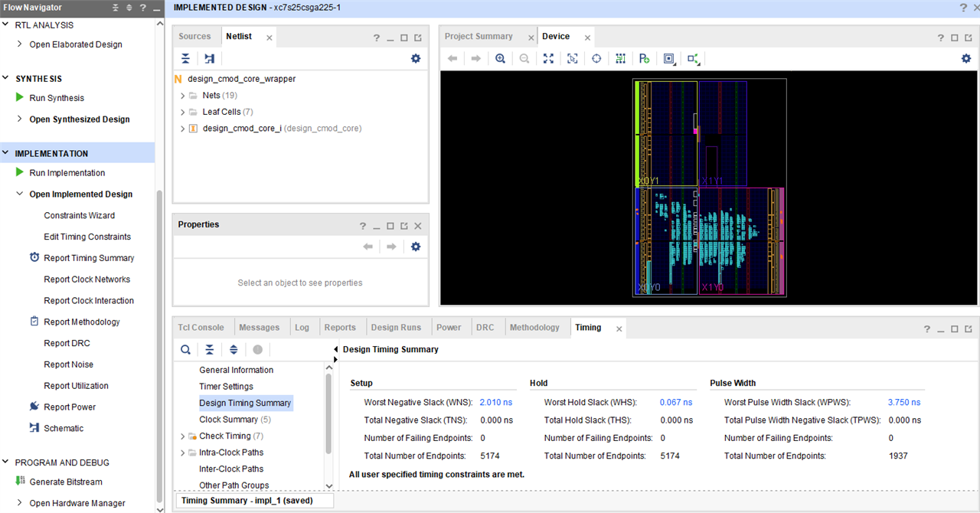Collapse all items in Netlist panel
The image size is (980, 513).
point(185,58)
